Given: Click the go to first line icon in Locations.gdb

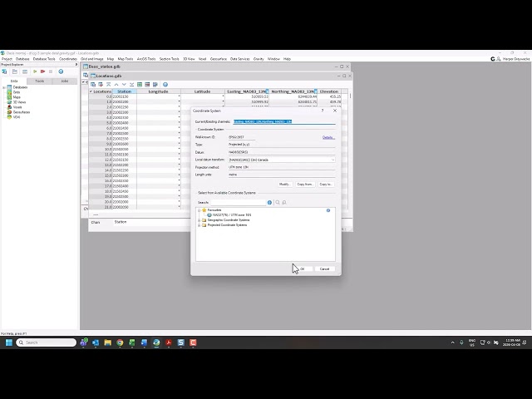Looking at the screenshot, I should click(x=109, y=85).
